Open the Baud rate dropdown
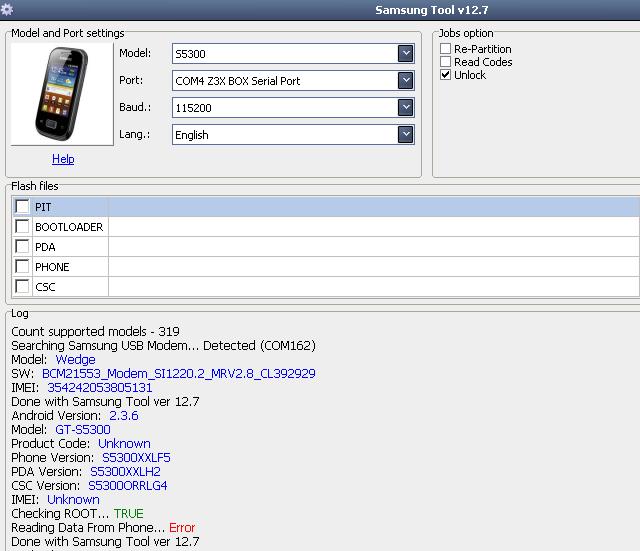640x551 pixels. point(405,107)
